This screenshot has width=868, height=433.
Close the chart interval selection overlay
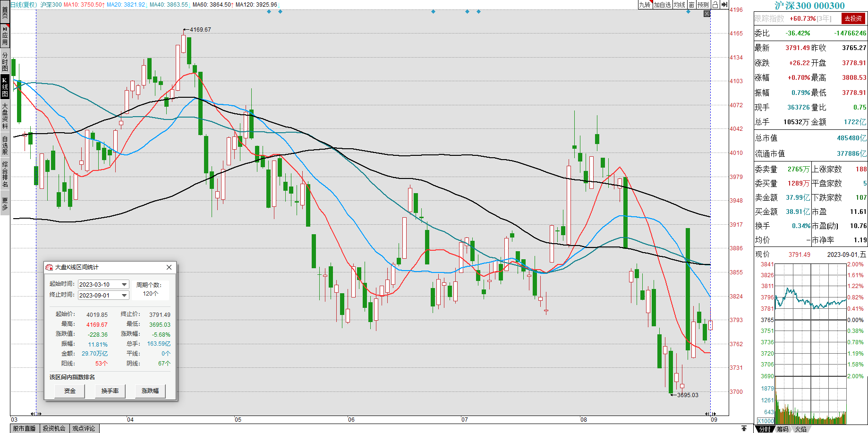[707, 14]
